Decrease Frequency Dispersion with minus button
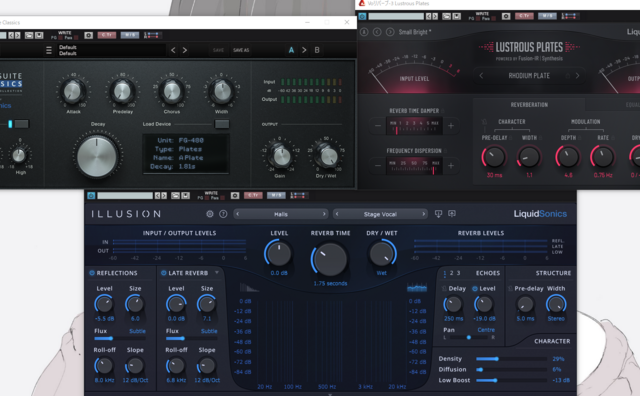The height and width of the screenshot is (396, 640). [x=378, y=166]
